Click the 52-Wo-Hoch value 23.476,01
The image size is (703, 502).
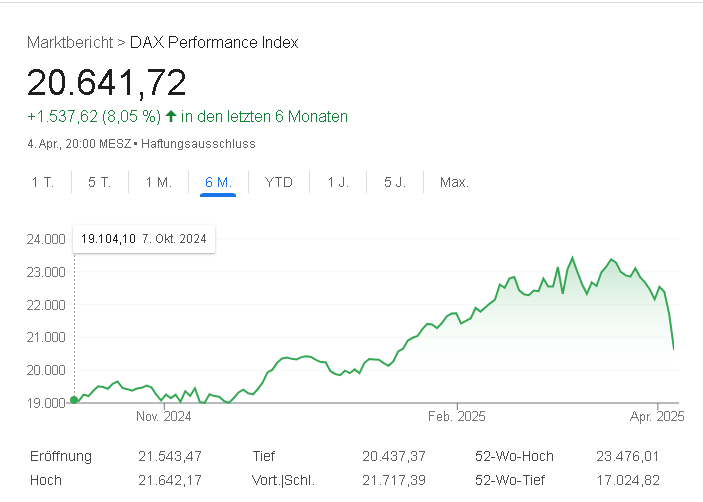[x=627, y=456]
